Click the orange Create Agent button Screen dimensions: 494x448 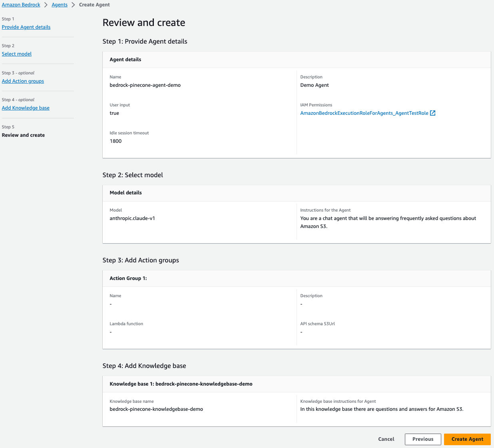point(467,439)
